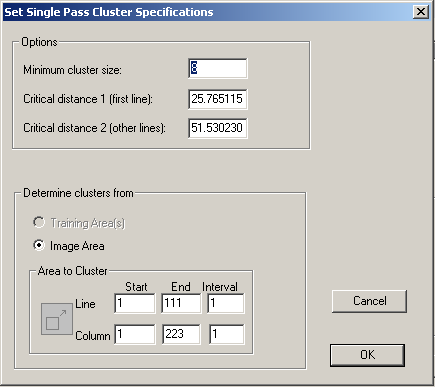Screen dimensions: 435x387
Task: Click the Column Interval field
Action: point(227,334)
